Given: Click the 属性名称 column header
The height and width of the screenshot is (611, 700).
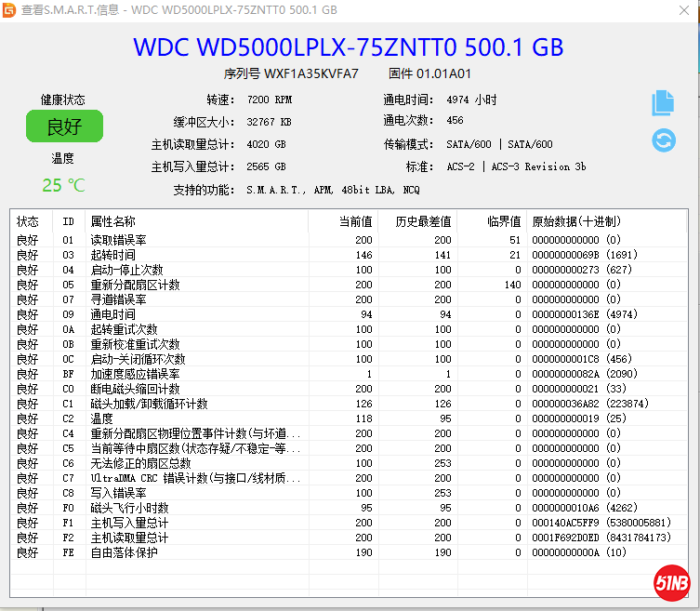Looking at the screenshot, I should pos(112,221).
